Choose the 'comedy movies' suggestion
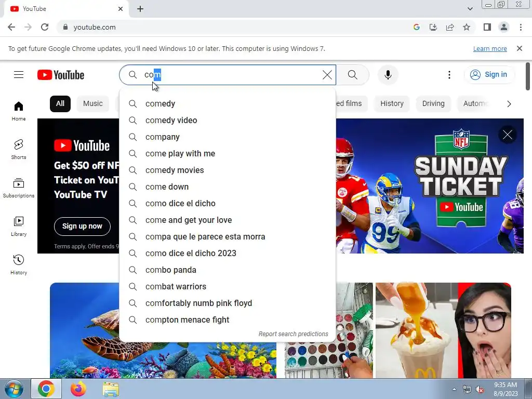The height and width of the screenshot is (399, 532). click(x=228, y=170)
